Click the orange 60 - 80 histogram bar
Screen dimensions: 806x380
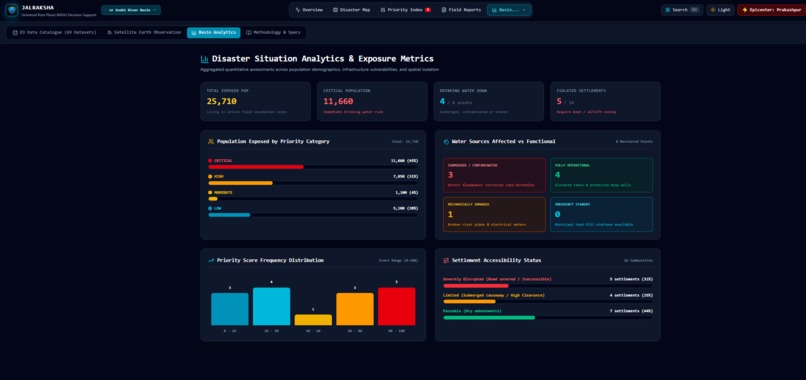pos(355,309)
